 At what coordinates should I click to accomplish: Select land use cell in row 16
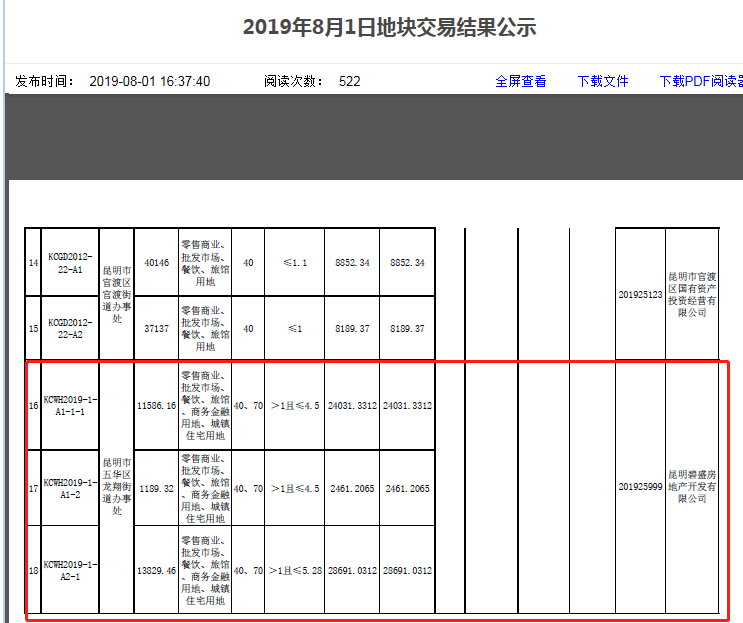pyautogui.click(x=205, y=406)
